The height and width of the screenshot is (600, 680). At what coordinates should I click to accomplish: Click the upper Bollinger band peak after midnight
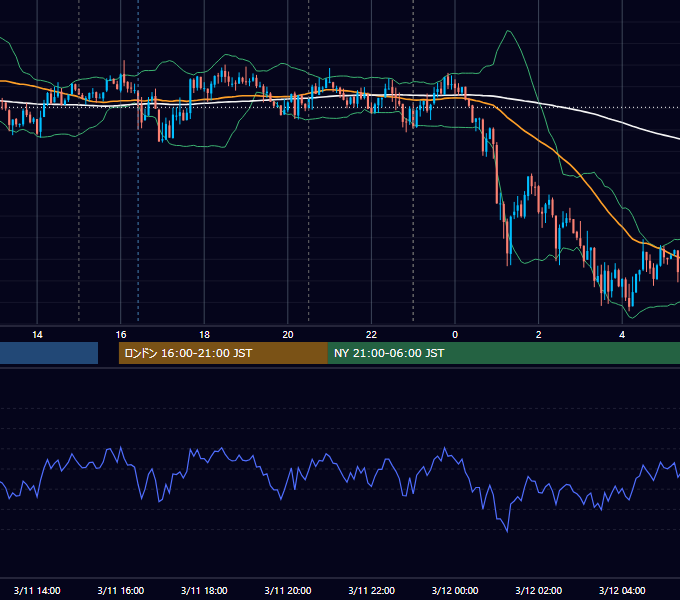pyautogui.click(x=508, y=31)
